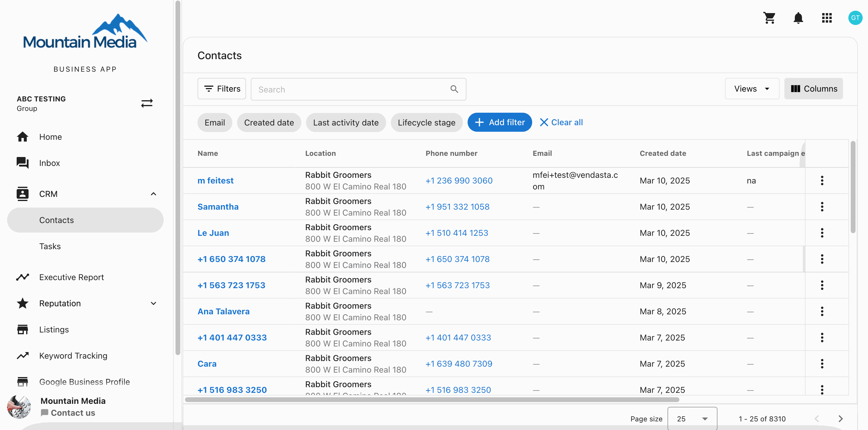Click the table's horizontal scrollbar
Screen dimensions: 868x430
pos(432,400)
